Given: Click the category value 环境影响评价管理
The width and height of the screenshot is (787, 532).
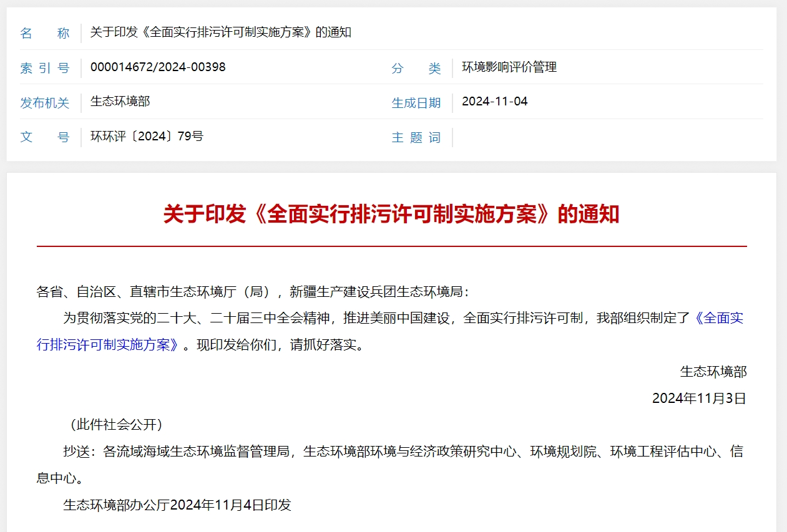Looking at the screenshot, I should 509,67.
